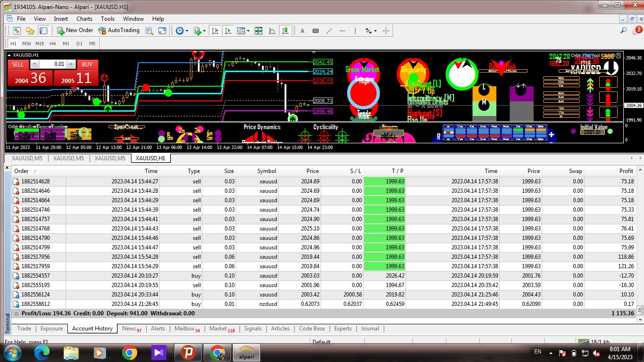Tile chart windows with toolbar icon
Image resolution: width=644 pixels, height=362 pixels.
(x=258, y=31)
